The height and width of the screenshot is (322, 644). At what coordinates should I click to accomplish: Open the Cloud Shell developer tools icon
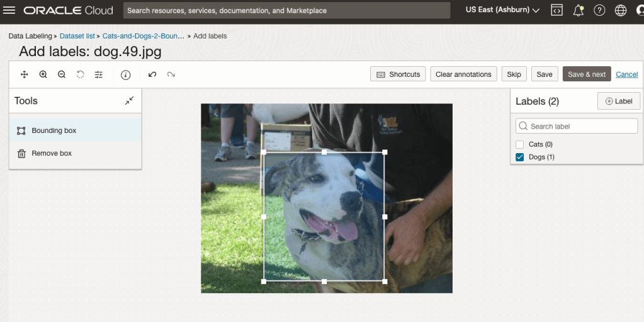pyautogui.click(x=556, y=11)
